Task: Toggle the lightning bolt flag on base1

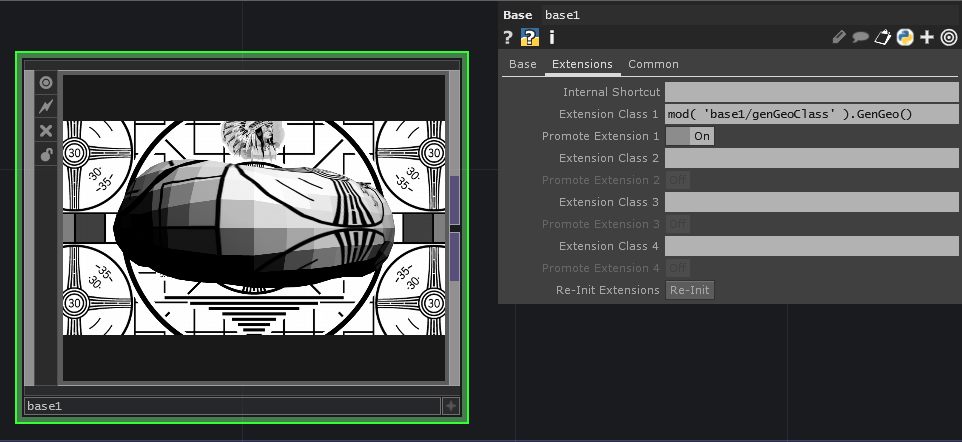Action: click(x=46, y=106)
